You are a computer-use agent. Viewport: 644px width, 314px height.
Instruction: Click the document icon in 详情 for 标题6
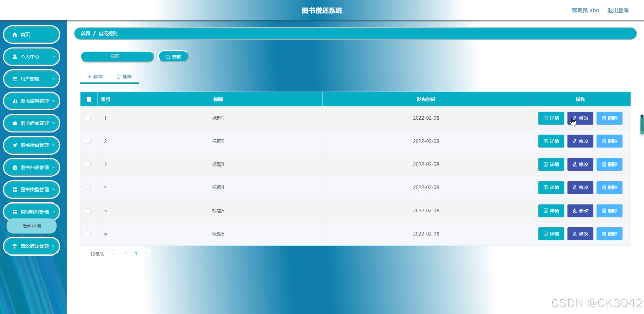click(x=546, y=234)
